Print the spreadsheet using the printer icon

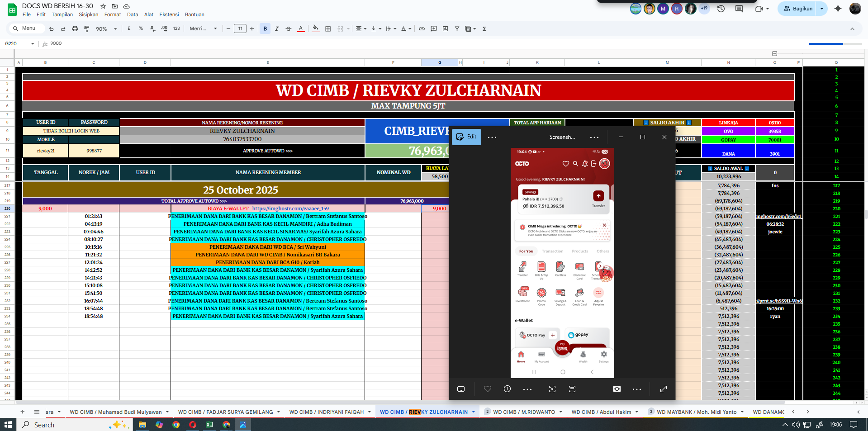75,29
